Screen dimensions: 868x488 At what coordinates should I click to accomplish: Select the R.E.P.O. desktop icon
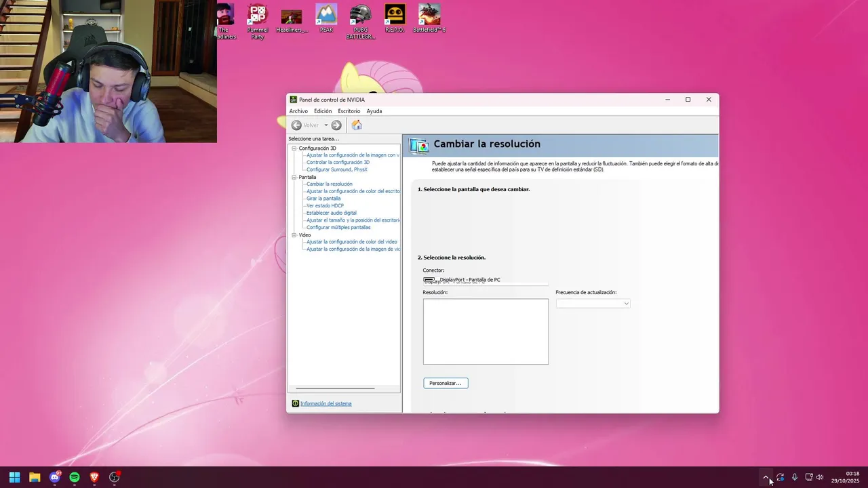click(395, 19)
